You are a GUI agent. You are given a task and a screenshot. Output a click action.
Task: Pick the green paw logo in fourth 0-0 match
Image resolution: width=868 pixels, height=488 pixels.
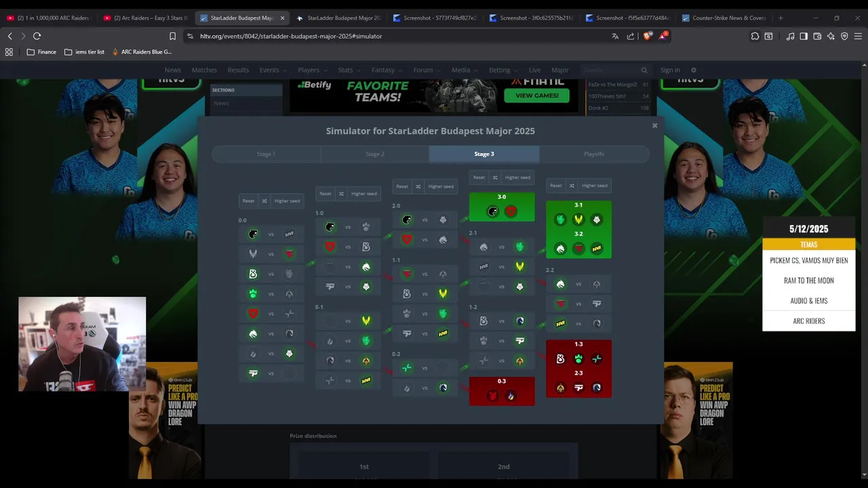point(253,294)
